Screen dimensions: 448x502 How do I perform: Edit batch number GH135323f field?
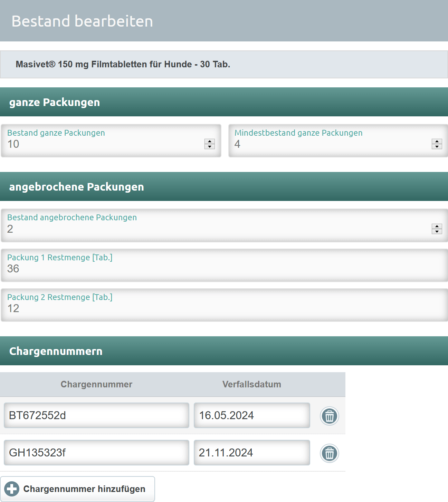96,453
